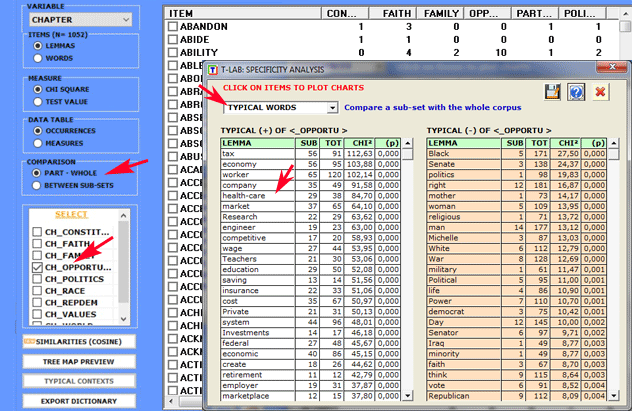Save the specificity analysis results
632x411 pixels.
(552, 92)
